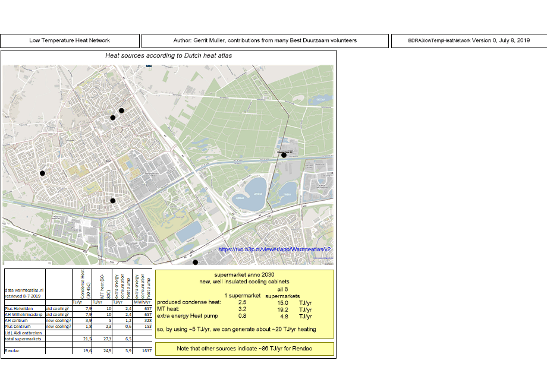Click the 'total supermarkets' row label
The image size is (547, 392).
click(23, 339)
